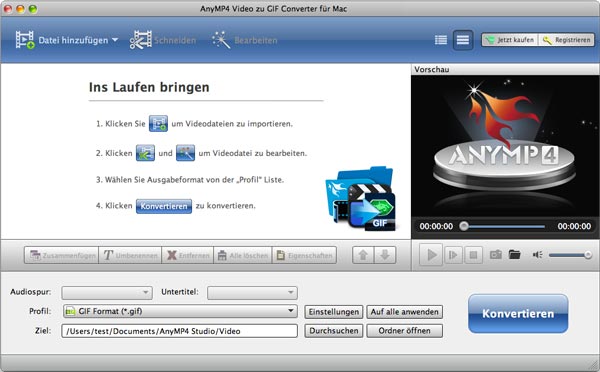Adjust the volume slider
The width and height of the screenshot is (600, 372).
[570, 255]
